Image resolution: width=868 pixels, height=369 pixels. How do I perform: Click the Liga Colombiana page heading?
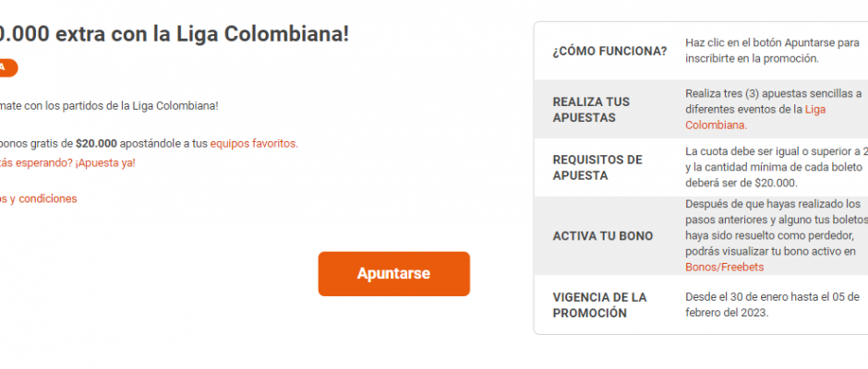(175, 33)
